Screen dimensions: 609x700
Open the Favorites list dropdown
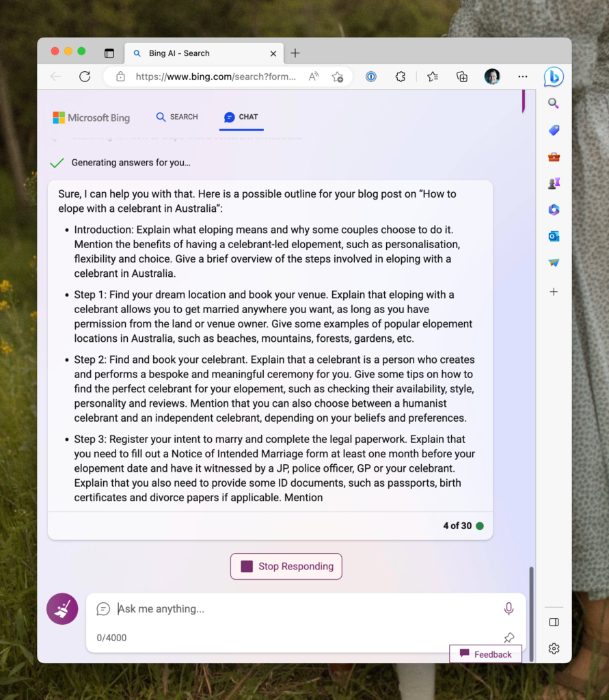(433, 77)
